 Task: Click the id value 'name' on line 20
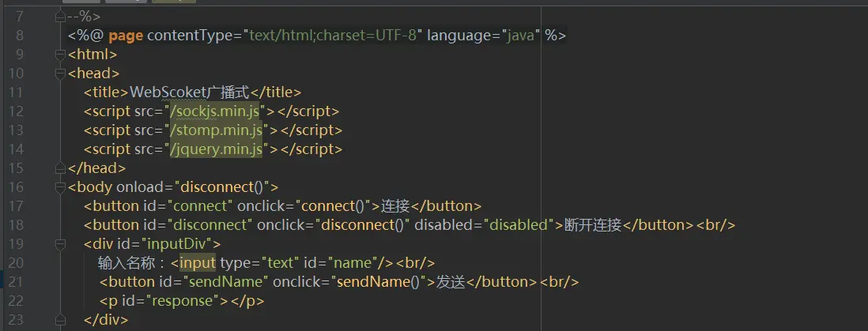[x=352, y=262]
